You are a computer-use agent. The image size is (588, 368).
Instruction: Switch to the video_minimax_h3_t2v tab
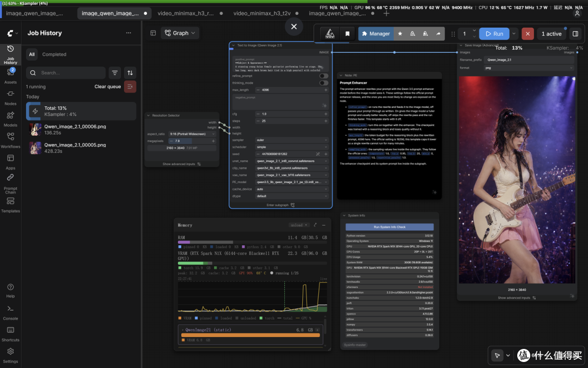point(262,13)
